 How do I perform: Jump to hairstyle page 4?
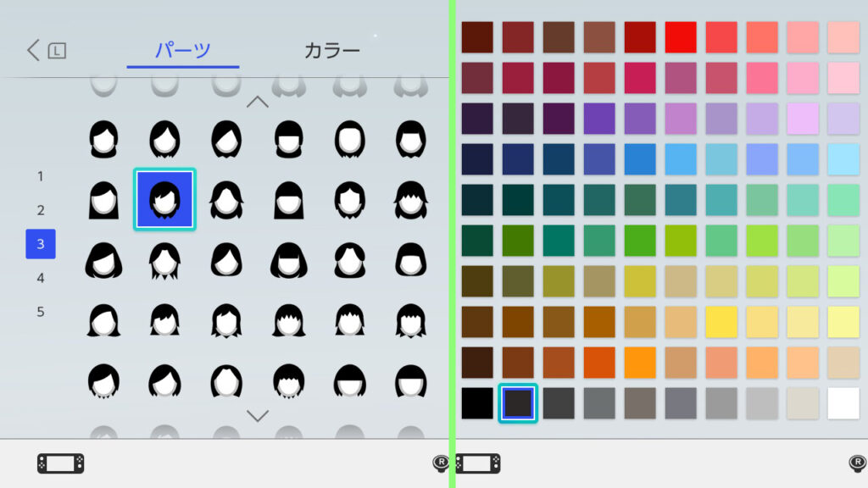tap(41, 278)
